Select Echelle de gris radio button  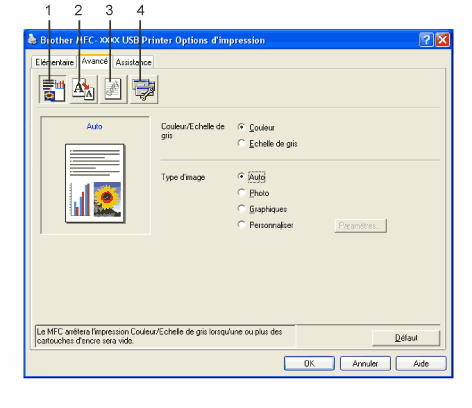241,143
